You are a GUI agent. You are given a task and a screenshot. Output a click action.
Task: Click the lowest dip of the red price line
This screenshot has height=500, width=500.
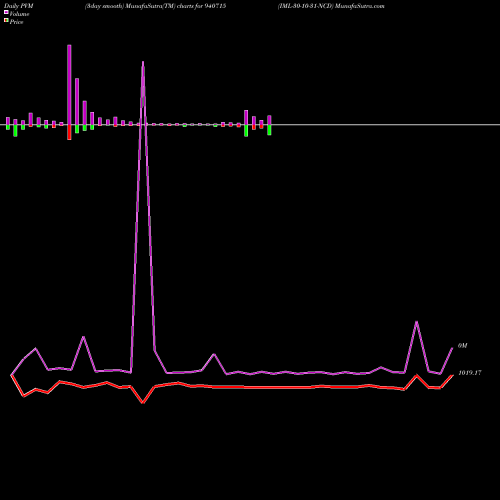click(143, 403)
